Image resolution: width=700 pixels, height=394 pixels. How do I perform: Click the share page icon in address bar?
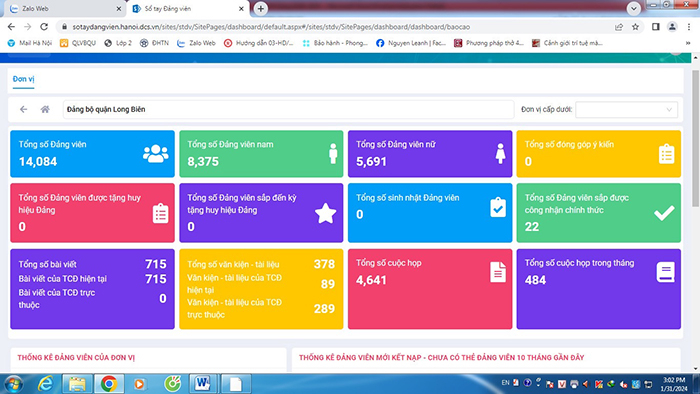point(619,27)
